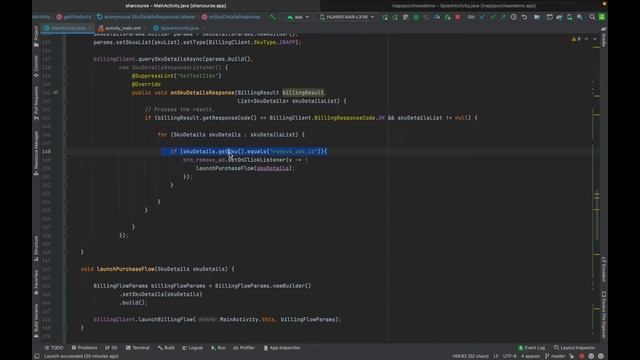Open the Emulator tool window
640x360 pixels.
(604, 269)
